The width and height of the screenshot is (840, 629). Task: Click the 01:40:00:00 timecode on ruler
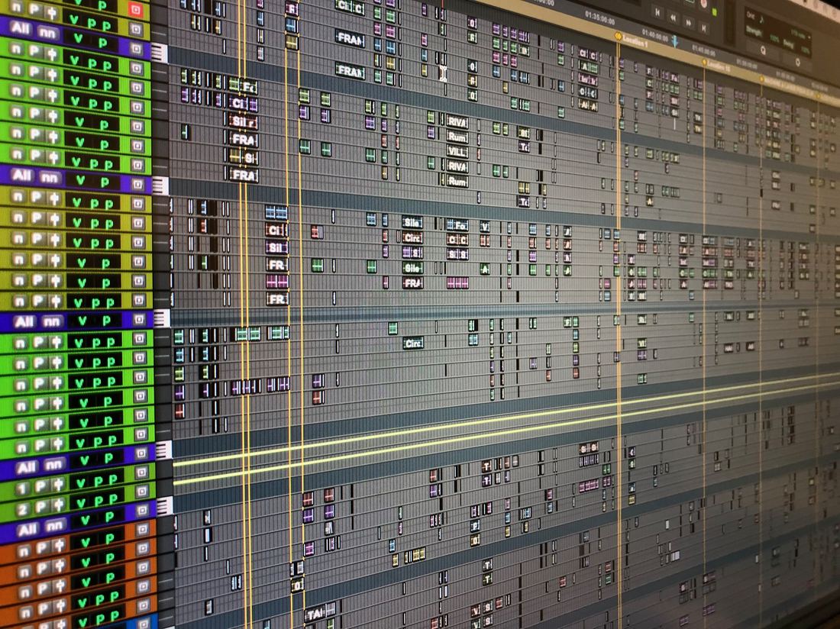point(655,37)
